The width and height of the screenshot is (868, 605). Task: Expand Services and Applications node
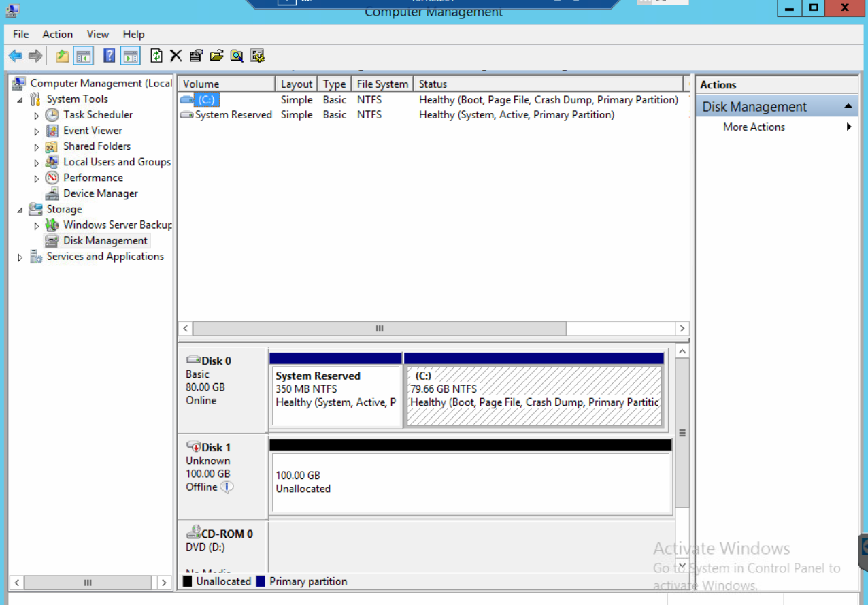tap(20, 257)
